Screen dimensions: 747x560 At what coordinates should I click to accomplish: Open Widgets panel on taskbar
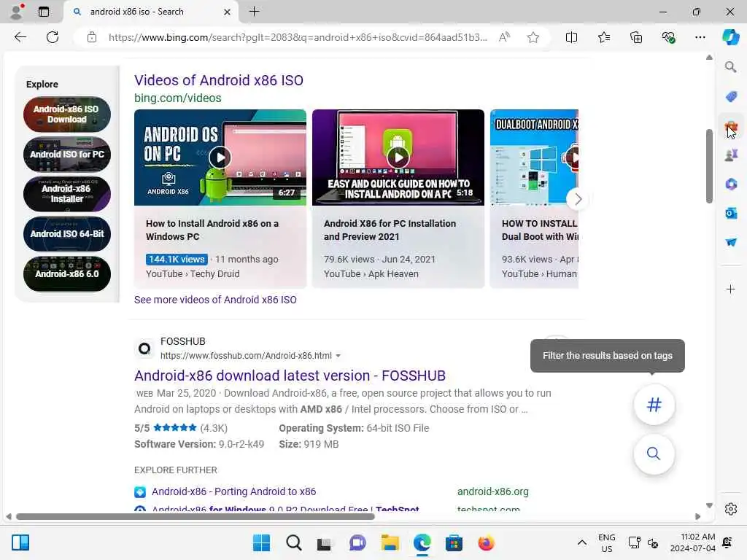click(20, 542)
